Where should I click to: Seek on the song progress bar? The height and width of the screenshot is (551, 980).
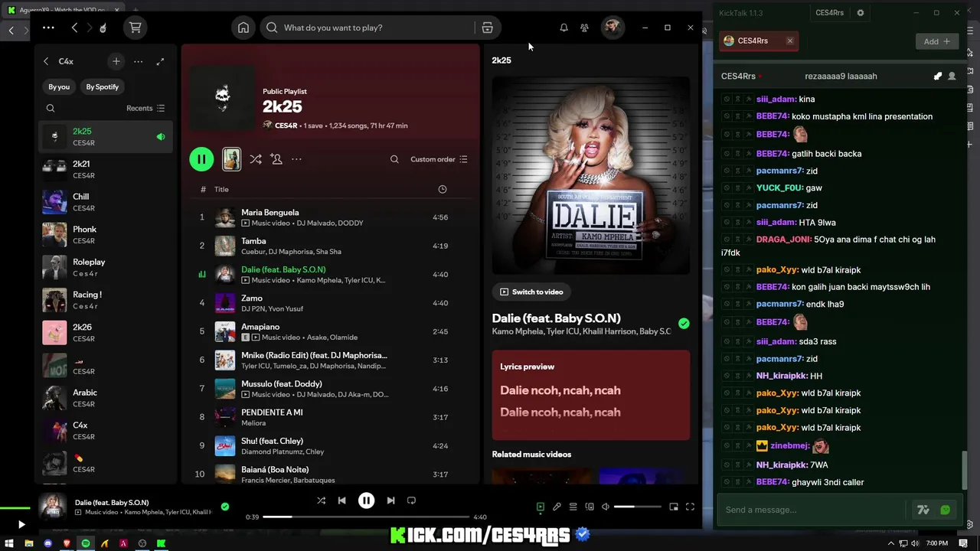click(366, 517)
